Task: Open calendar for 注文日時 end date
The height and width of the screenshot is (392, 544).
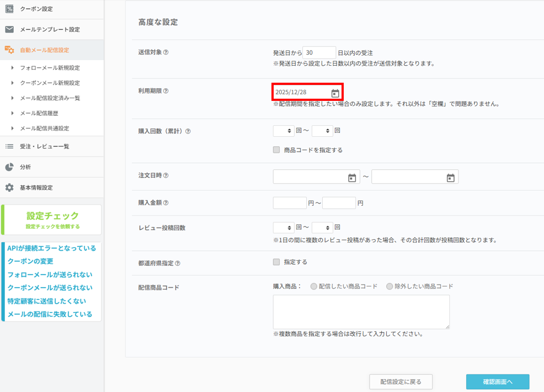Action: [x=450, y=178]
